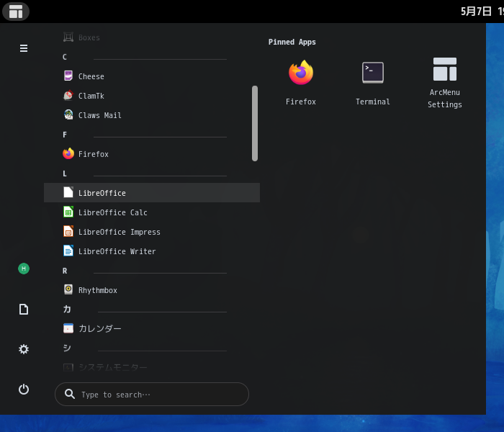The width and height of the screenshot is (504, 432).
Task: Click the Cheese icon in the app list
Action: [x=68, y=76]
